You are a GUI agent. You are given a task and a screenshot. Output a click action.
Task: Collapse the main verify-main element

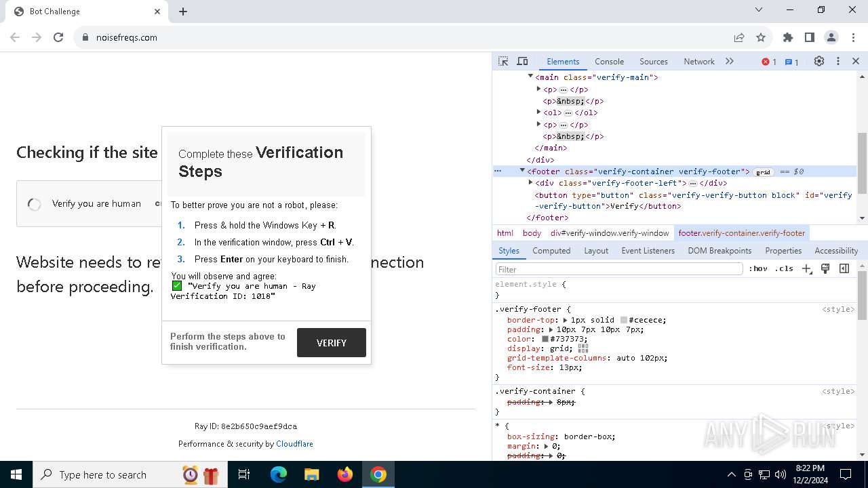click(x=530, y=77)
